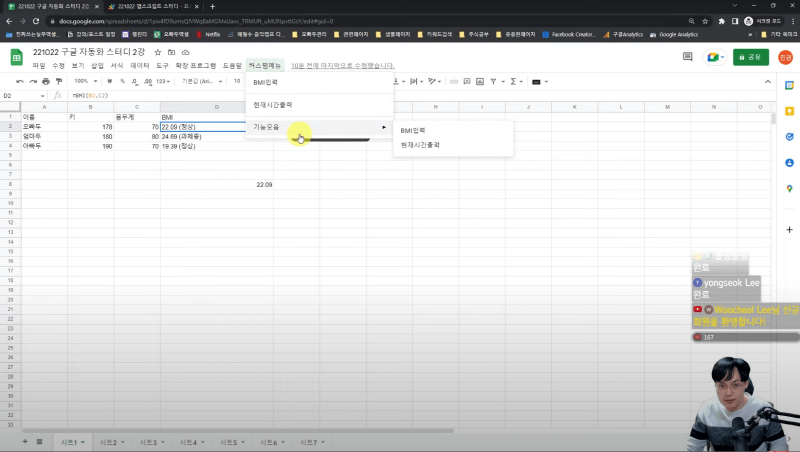Open the functions sigma dropdown
The height and width of the screenshot is (452, 800).
[516, 82]
